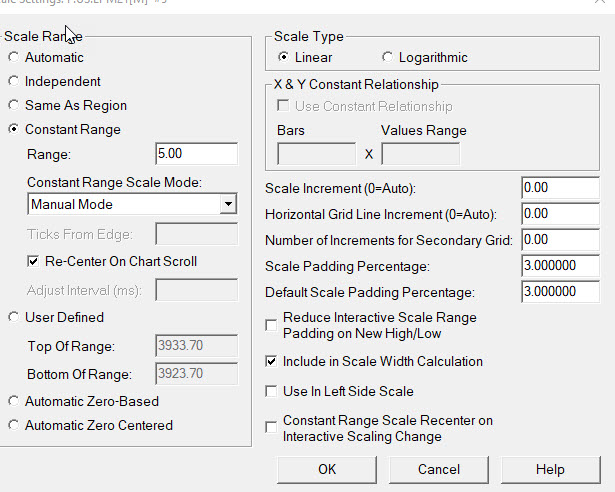Open the Constant Range Scale Mode dropdown
The width and height of the screenshot is (615, 492).
pos(228,204)
